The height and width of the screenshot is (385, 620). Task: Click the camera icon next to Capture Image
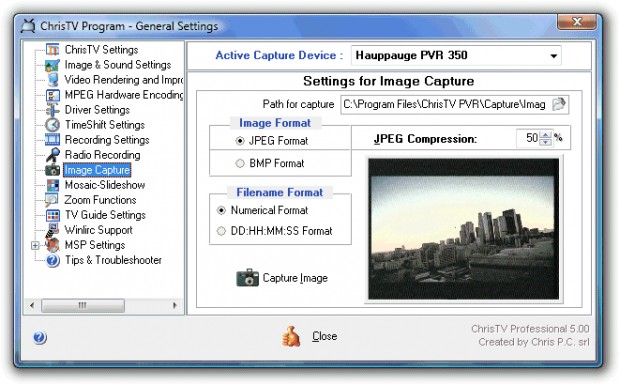[x=248, y=277]
